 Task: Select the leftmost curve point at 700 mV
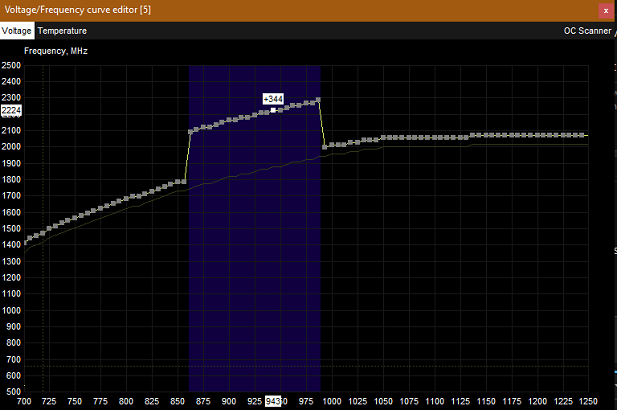(25, 242)
